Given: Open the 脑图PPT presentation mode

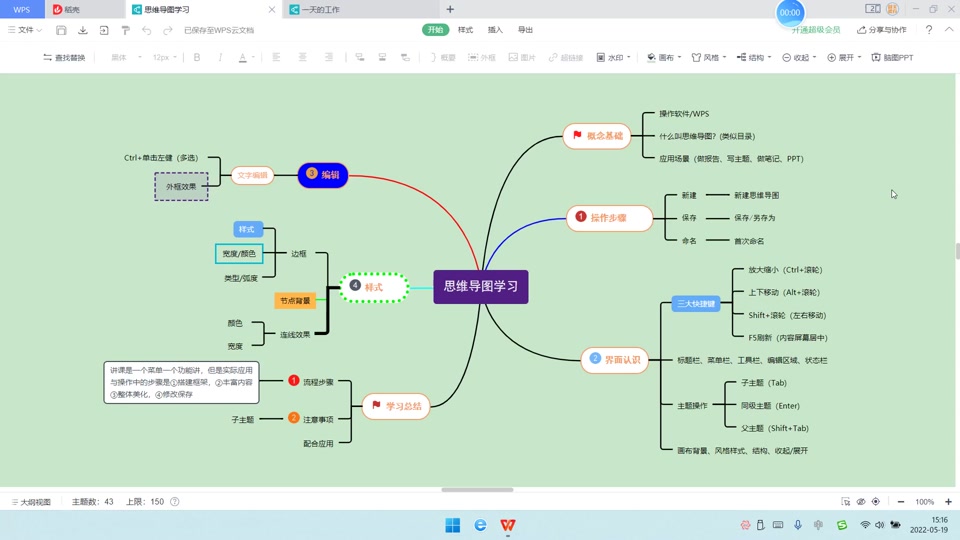Looking at the screenshot, I should coord(892,57).
